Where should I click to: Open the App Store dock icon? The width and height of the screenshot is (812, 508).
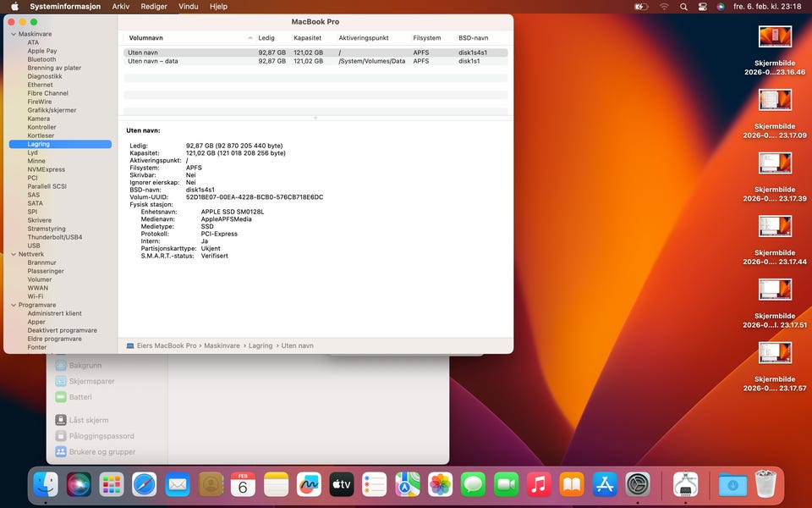(x=605, y=484)
